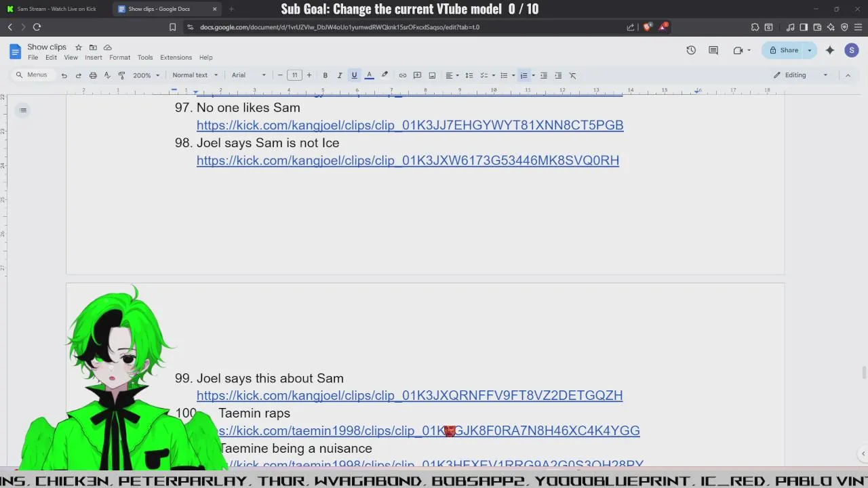Expand the numbered list options arrow

(533, 75)
